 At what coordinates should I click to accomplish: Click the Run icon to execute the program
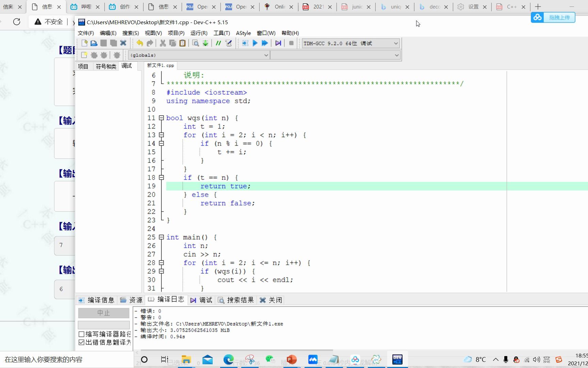point(255,43)
